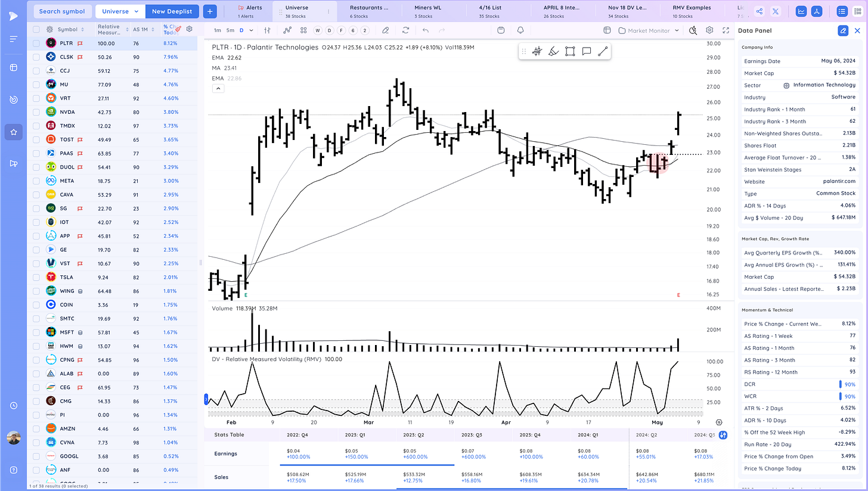The width and height of the screenshot is (868, 491).
Task: Click the blue plus add button
Action: point(210,11)
